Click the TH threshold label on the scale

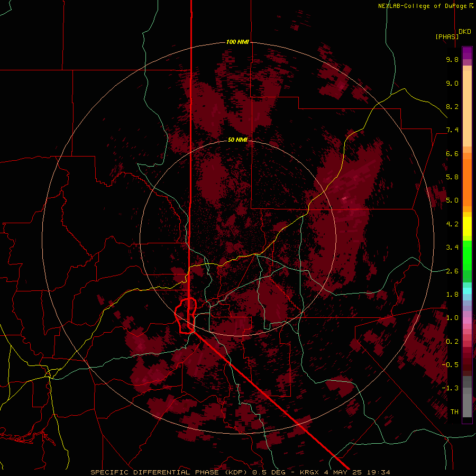454,412
